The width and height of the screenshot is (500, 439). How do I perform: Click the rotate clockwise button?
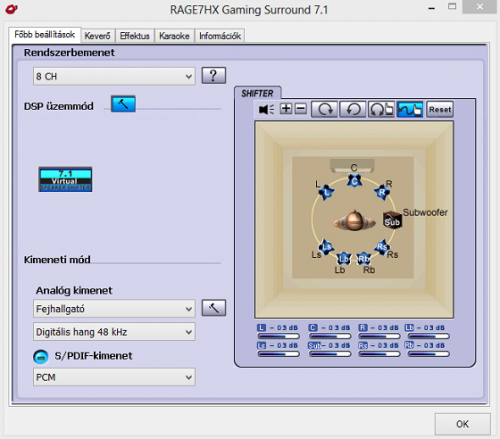click(324, 109)
